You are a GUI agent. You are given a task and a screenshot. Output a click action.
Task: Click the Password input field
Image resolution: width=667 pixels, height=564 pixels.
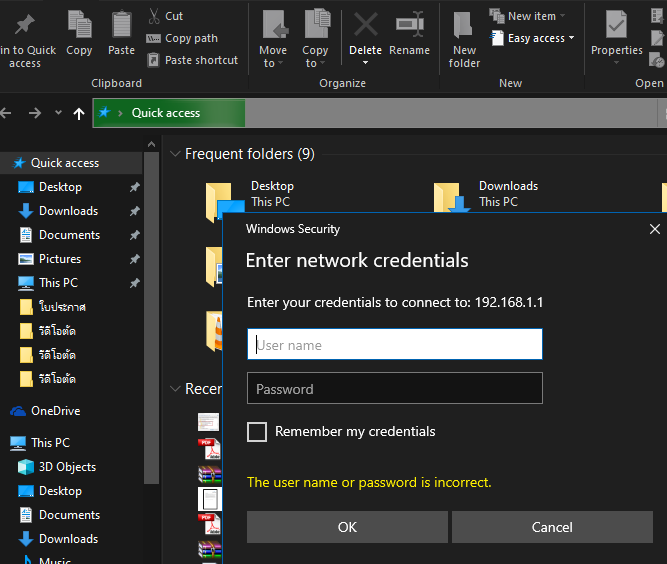tap(394, 389)
